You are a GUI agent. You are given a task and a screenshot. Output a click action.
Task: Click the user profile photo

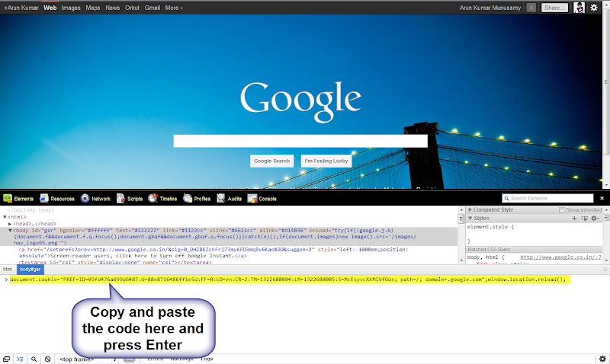coord(579,8)
